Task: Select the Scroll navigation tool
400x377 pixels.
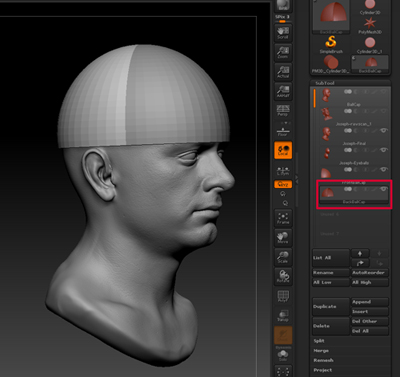Action: pyautogui.click(x=283, y=33)
